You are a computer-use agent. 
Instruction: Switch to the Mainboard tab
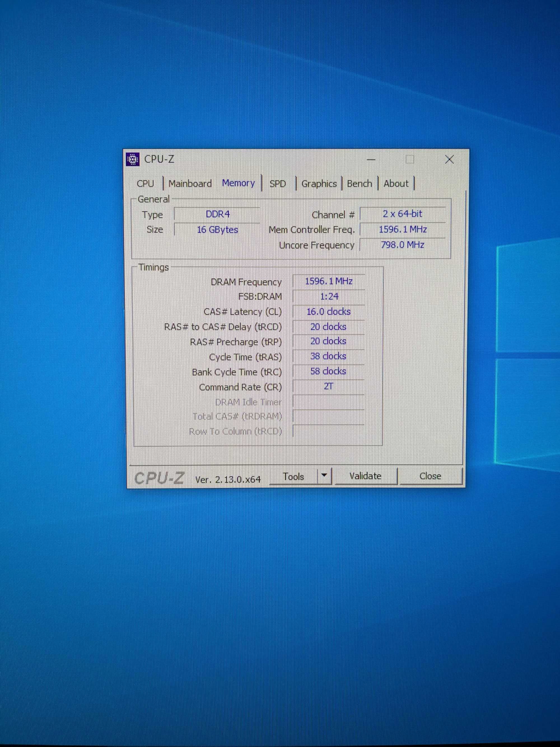point(190,184)
